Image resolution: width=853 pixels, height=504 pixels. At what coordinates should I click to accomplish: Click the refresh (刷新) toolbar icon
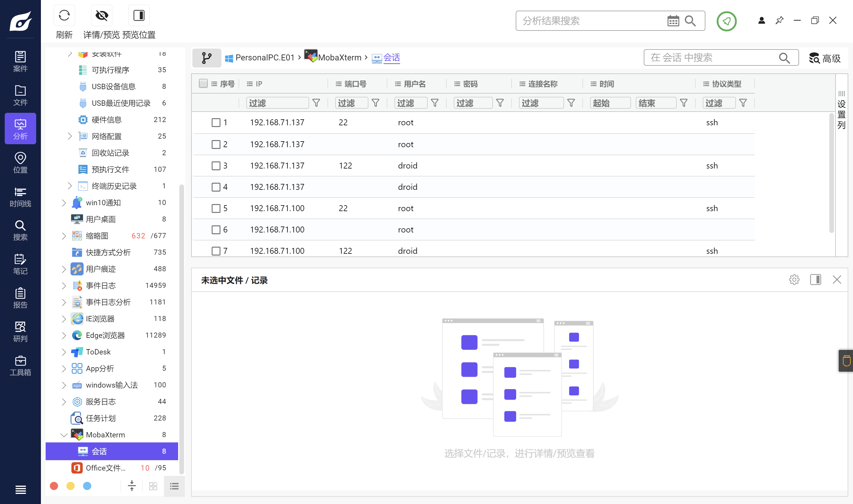64,15
